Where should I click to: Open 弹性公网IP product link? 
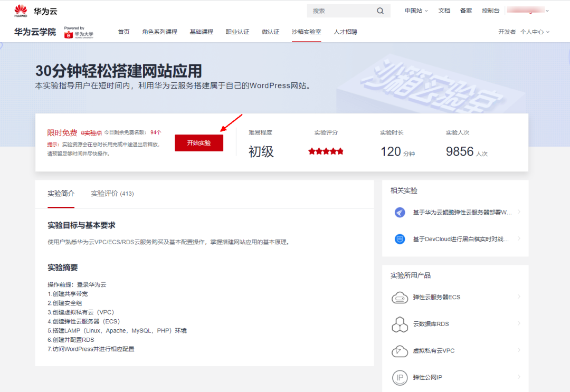pyautogui.click(x=427, y=377)
